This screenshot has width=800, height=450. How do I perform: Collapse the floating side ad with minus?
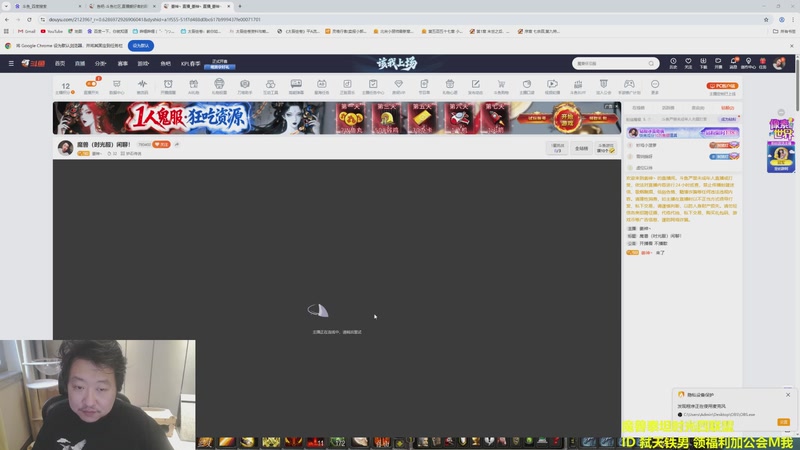tap(781, 112)
